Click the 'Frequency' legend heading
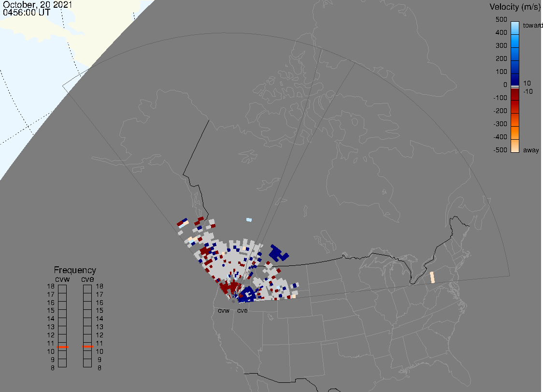Image resolution: width=543 pixels, height=392 pixels. click(x=75, y=270)
